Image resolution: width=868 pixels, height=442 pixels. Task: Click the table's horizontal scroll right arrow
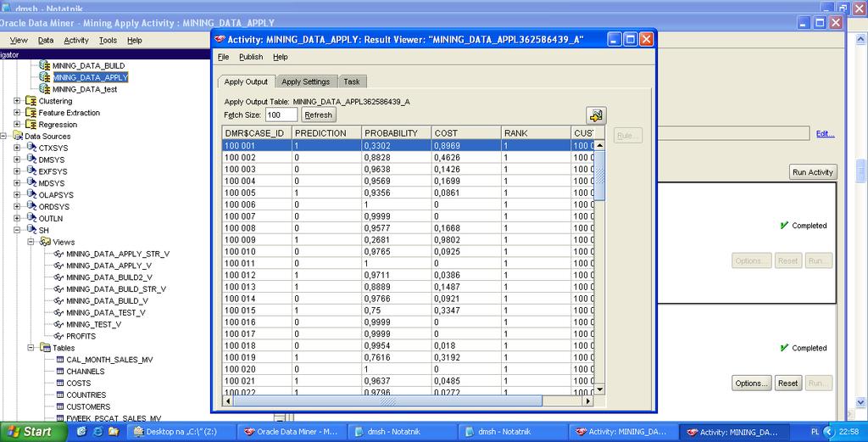pos(588,400)
